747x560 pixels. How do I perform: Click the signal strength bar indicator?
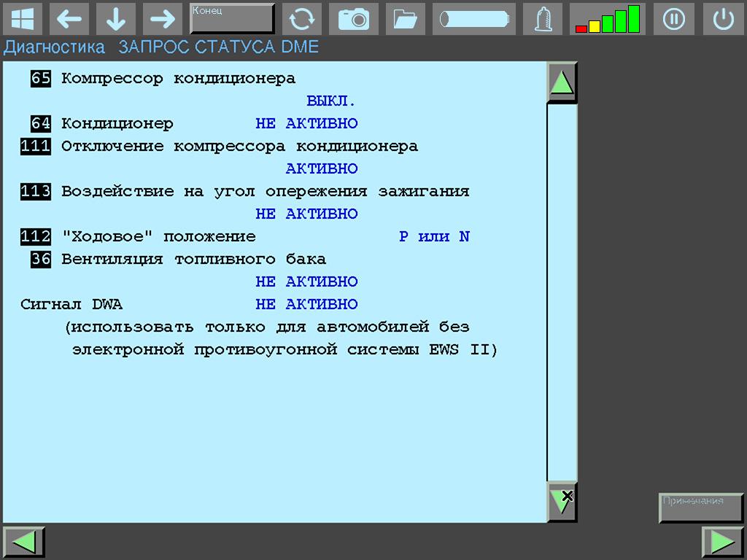click(x=607, y=19)
